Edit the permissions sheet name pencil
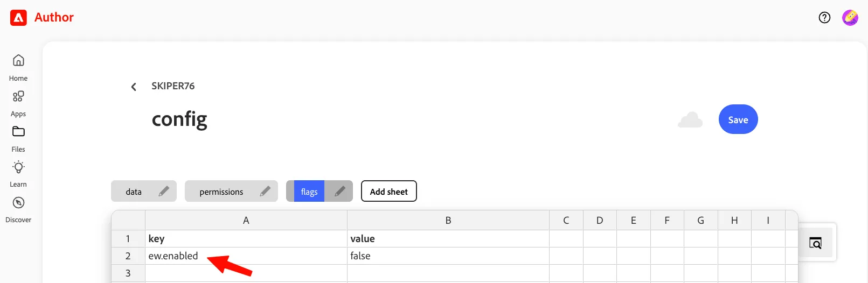 [x=266, y=191]
